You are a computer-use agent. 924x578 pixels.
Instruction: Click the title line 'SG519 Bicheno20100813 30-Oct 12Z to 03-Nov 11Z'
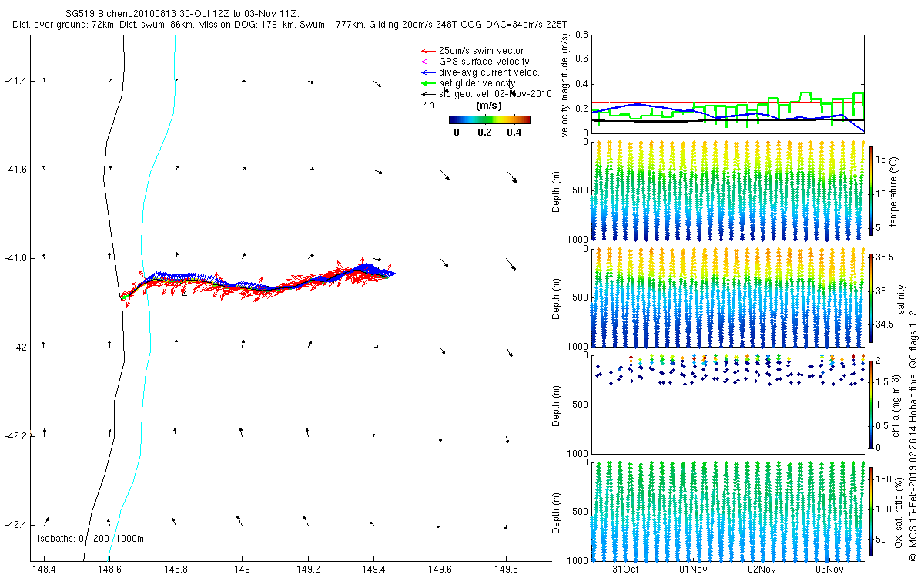coord(182,14)
